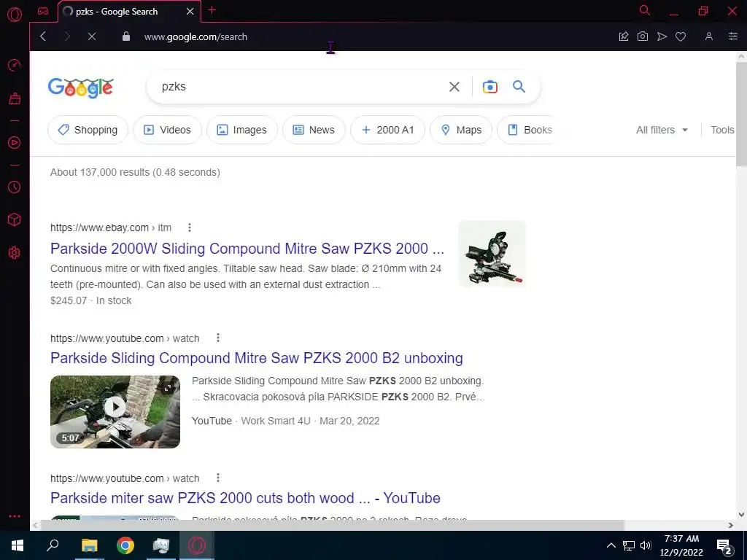This screenshot has height=560, width=747.
Task: Open three-dot menu for unboxing video result
Action: click(x=218, y=338)
